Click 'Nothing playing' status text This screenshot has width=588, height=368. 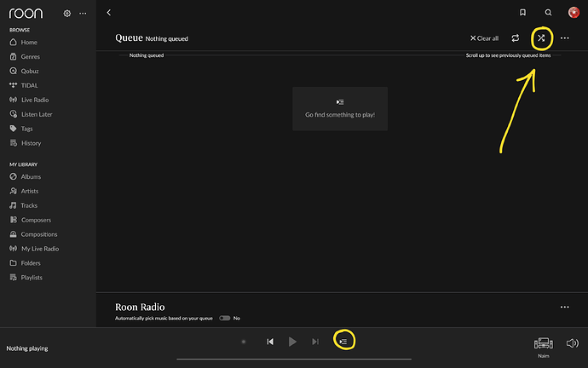[x=27, y=348]
